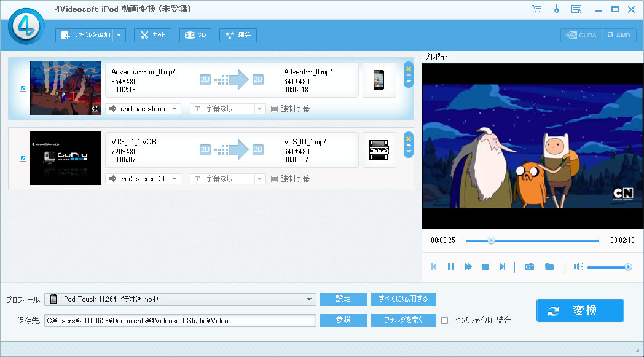Move the Adventure file up in list

[x=409, y=75]
